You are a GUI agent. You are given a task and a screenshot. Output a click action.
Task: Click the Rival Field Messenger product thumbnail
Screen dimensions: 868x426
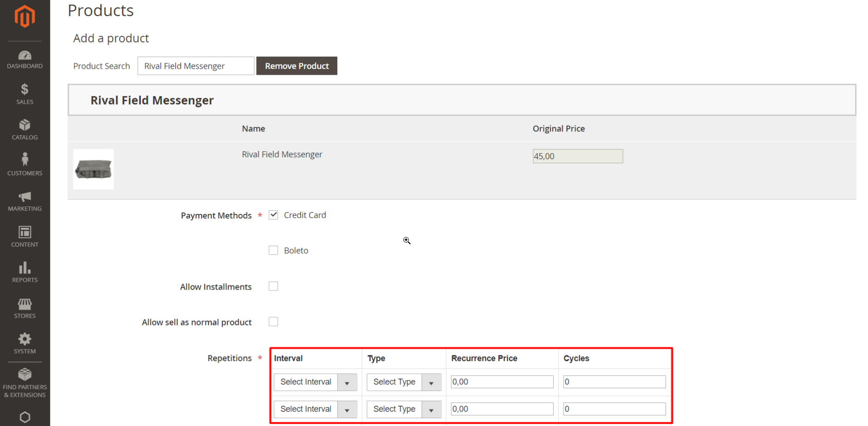[93, 169]
